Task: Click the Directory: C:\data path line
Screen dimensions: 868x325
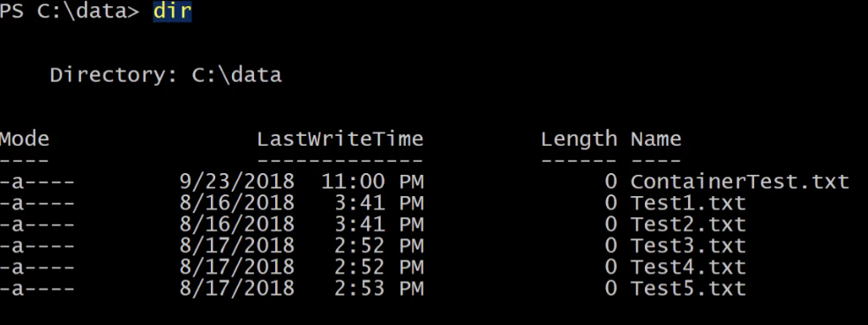Action: pos(166,75)
